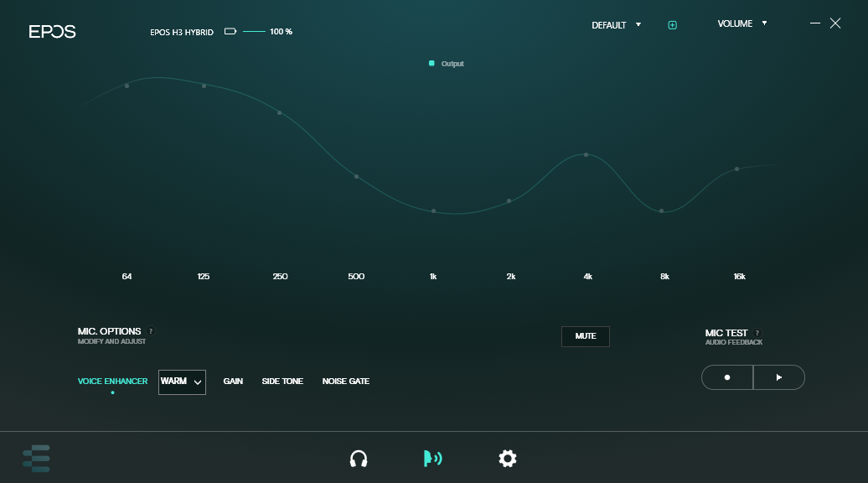Open the WARM voice enhancer dropdown
Image resolution: width=868 pixels, height=483 pixels.
[182, 382]
